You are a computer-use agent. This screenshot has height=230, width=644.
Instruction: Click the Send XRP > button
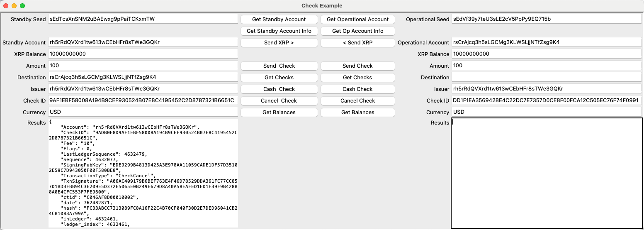point(279,42)
